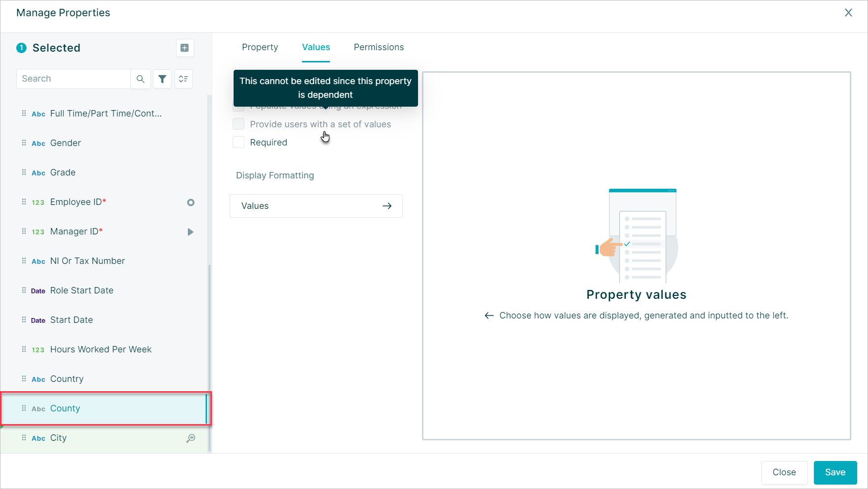Select the Employee ID property
Viewport: 868px width, 489px height.
(78, 202)
